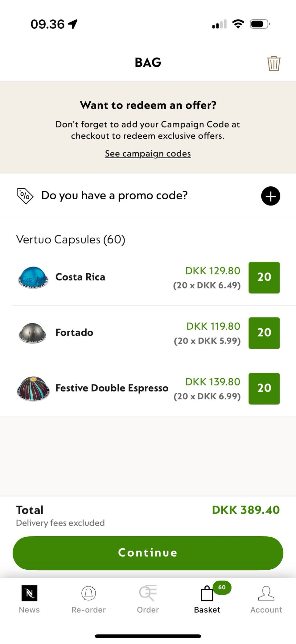
Task: Adjust Festive Double Espresso quantity box
Action: [264, 388]
